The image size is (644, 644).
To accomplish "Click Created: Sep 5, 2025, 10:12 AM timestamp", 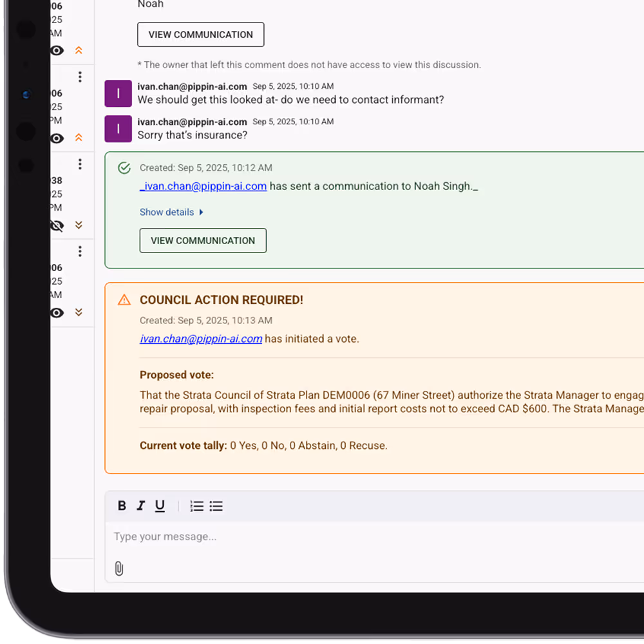I will click(206, 167).
